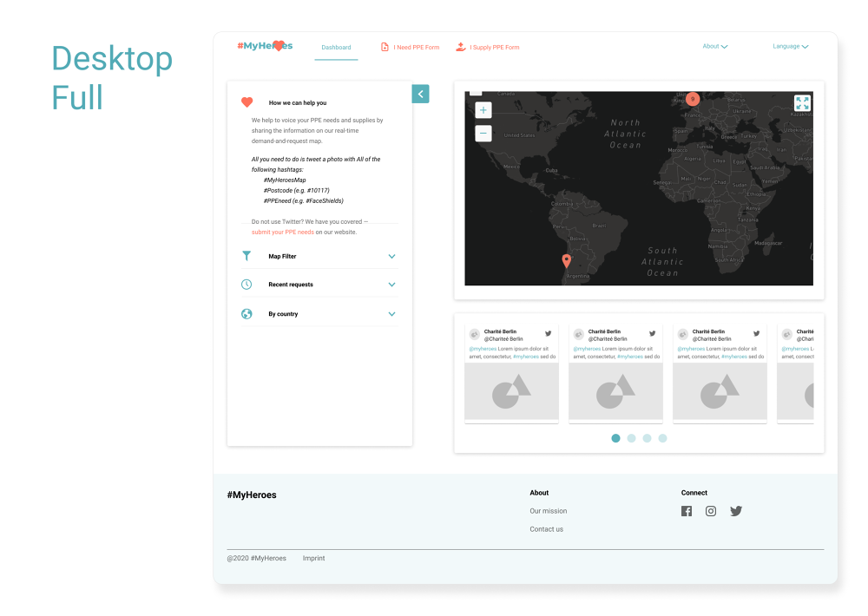Select the last carousel pagination dot

coord(662,438)
